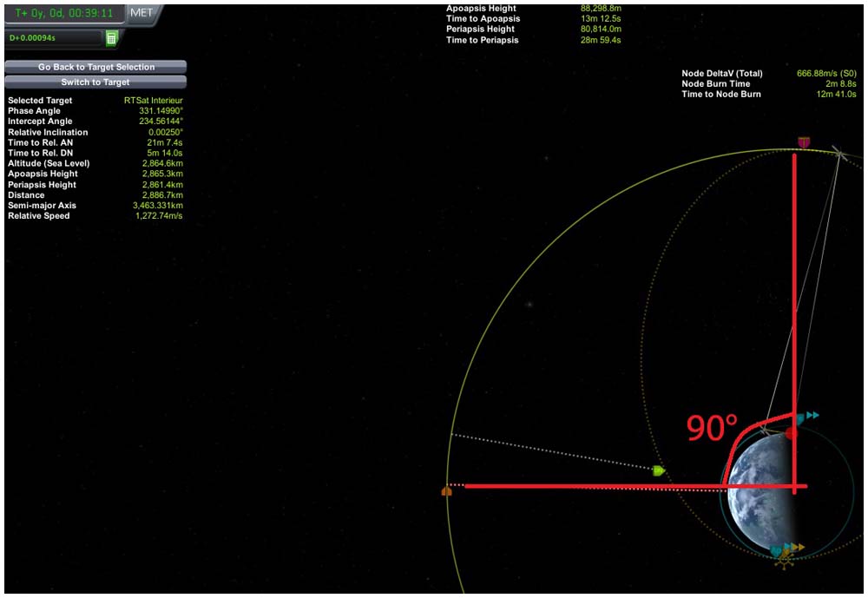Click Time to Node Burn value 12m 41.0s
This screenshot has width=868, height=598.
pyautogui.click(x=836, y=94)
